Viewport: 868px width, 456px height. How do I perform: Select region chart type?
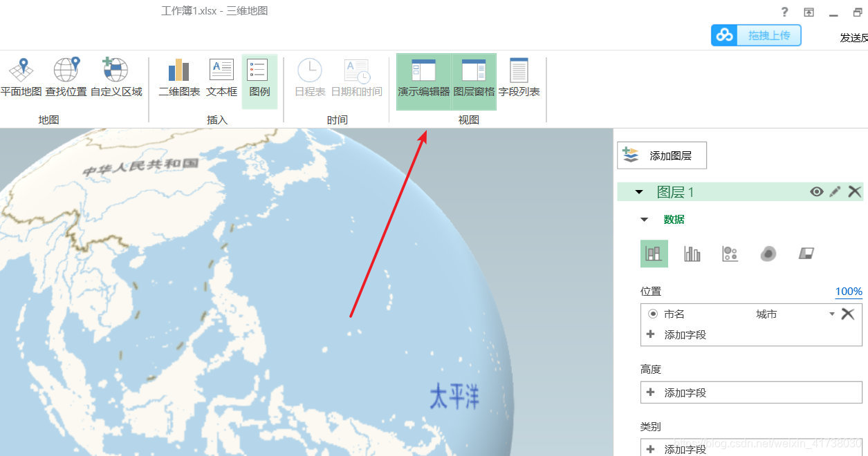coord(806,254)
